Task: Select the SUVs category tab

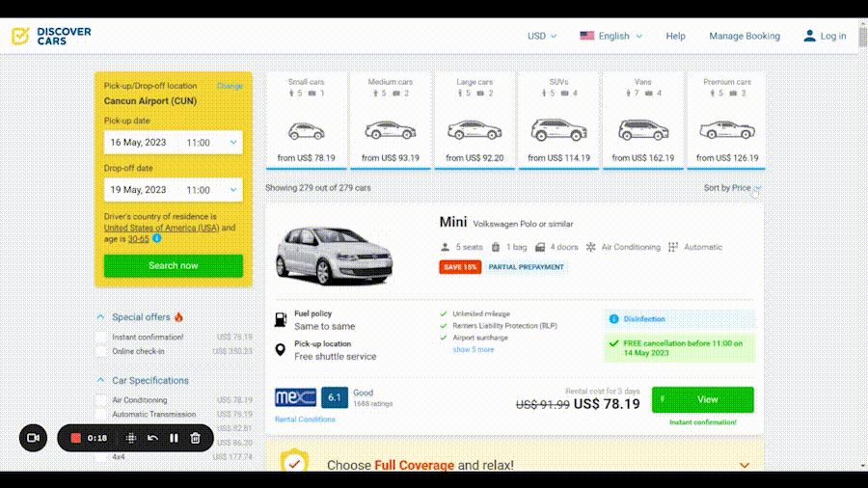Action: (x=558, y=120)
